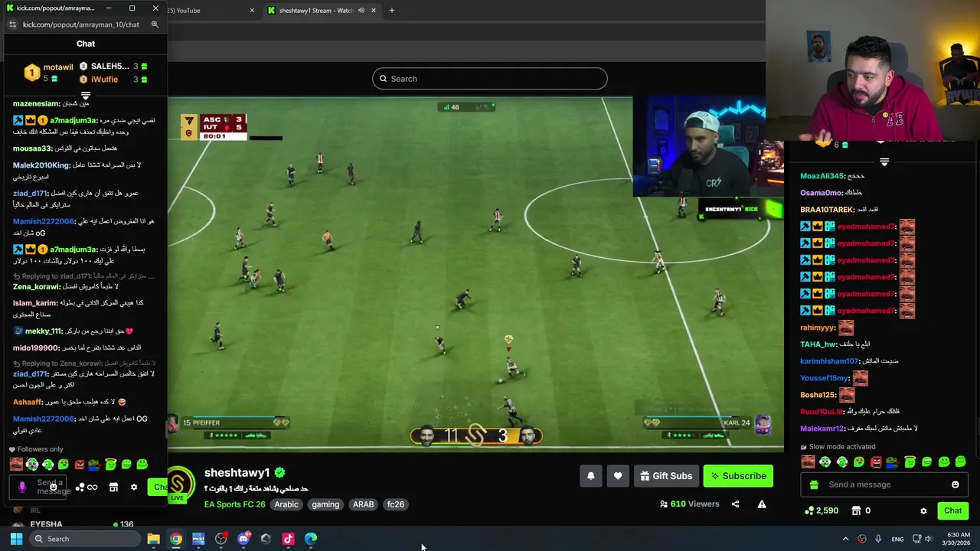Click the green Subscribe button

tap(738, 476)
